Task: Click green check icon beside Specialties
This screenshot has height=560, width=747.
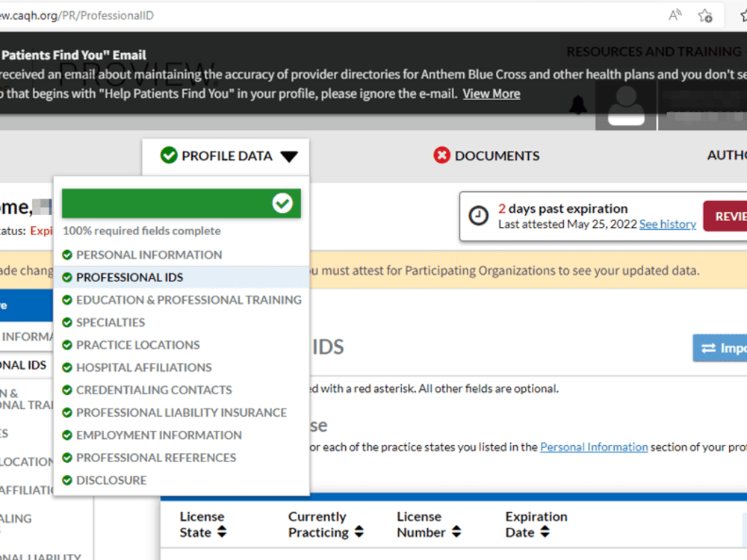Action: pos(67,323)
